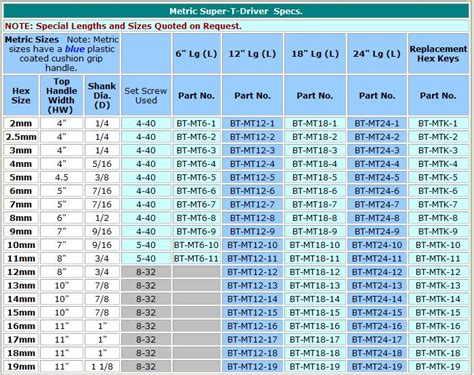Click part number BT-MT24-11
Screen dimensions: 474x375
coord(377,258)
